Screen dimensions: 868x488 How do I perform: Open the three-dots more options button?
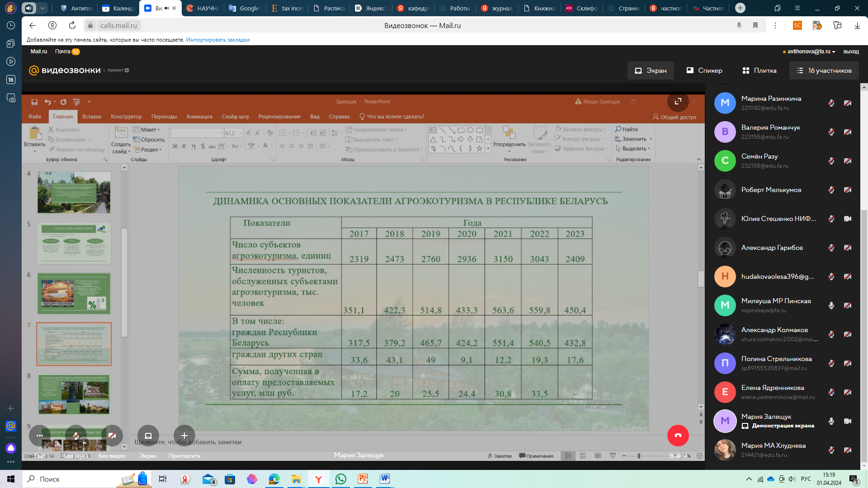coord(39,436)
